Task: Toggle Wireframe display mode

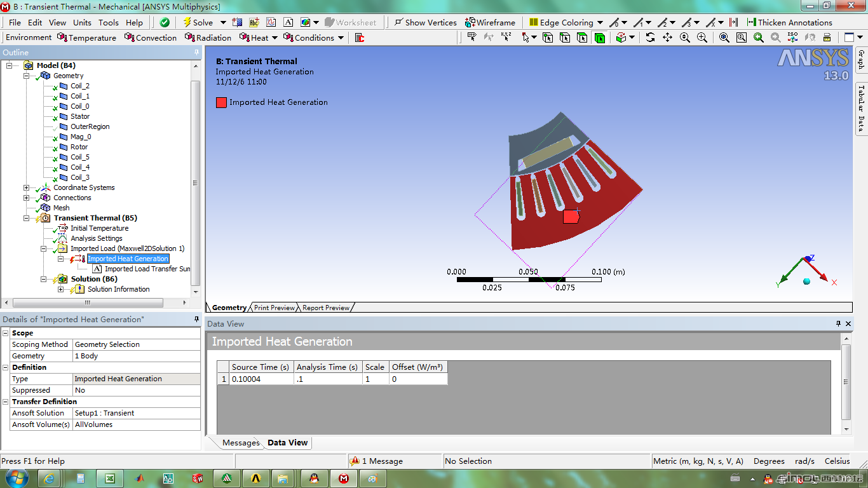Action: coord(490,22)
